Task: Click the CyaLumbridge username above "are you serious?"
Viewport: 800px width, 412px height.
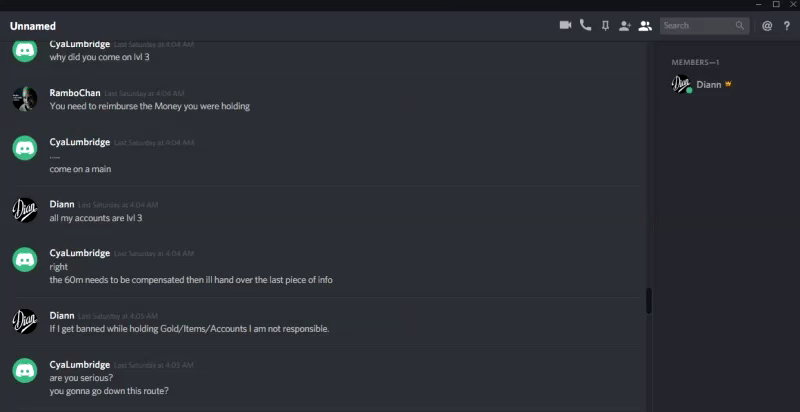Action: 80,365
